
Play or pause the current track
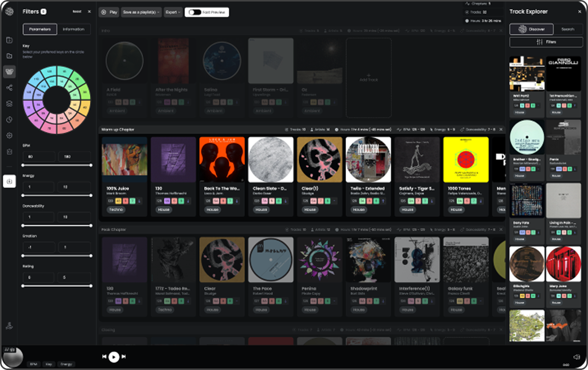(114, 357)
